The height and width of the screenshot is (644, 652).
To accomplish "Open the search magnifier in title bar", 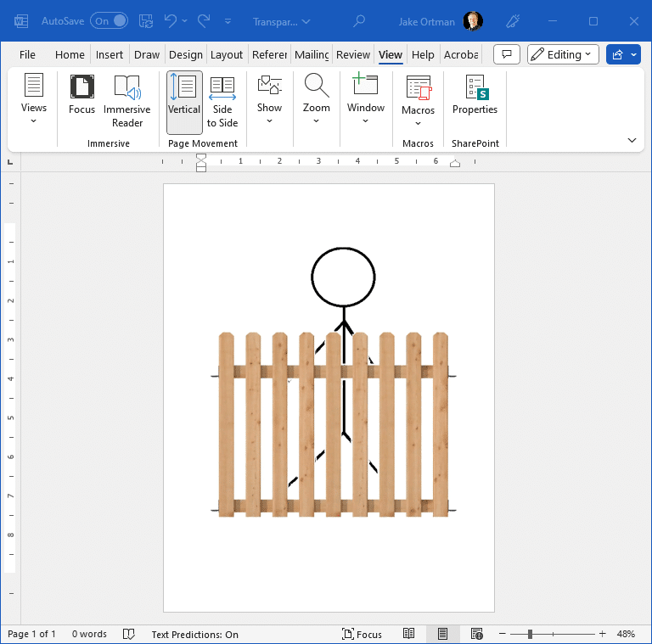I will click(359, 20).
